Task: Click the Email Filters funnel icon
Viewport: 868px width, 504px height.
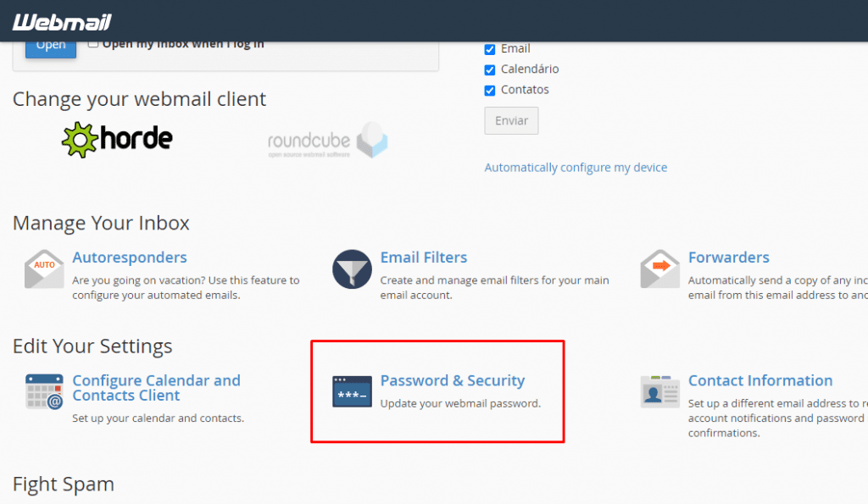Action: tap(352, 269)
